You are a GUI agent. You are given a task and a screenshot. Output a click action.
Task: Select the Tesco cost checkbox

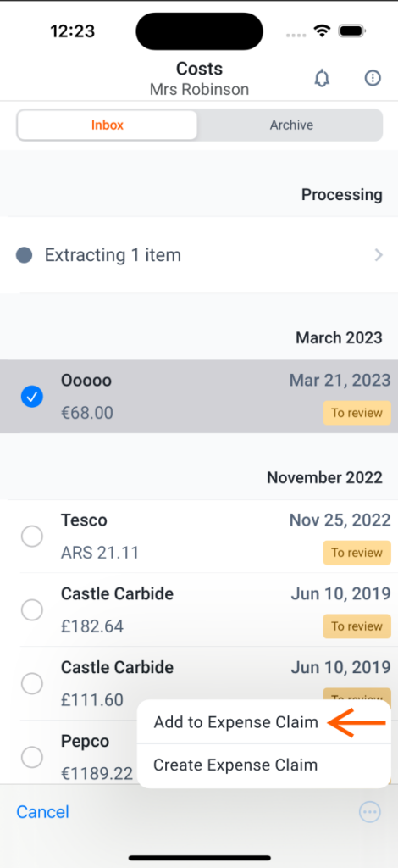[x=32, y=537]
